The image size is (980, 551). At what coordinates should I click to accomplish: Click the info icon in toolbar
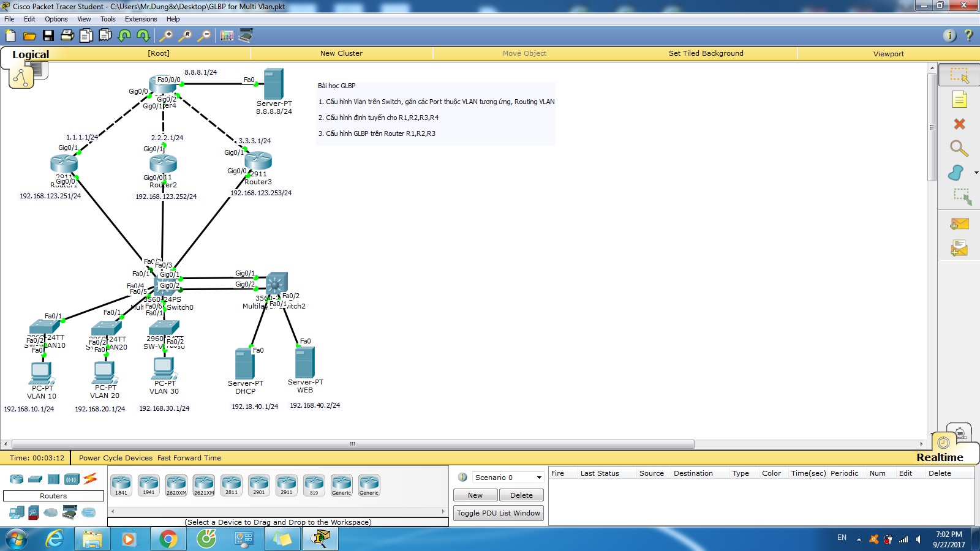click(x=949, y=36)
